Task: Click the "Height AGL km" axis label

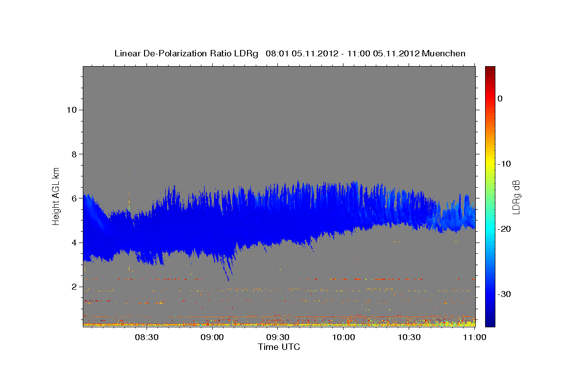Action: click(x=56, y=196)
